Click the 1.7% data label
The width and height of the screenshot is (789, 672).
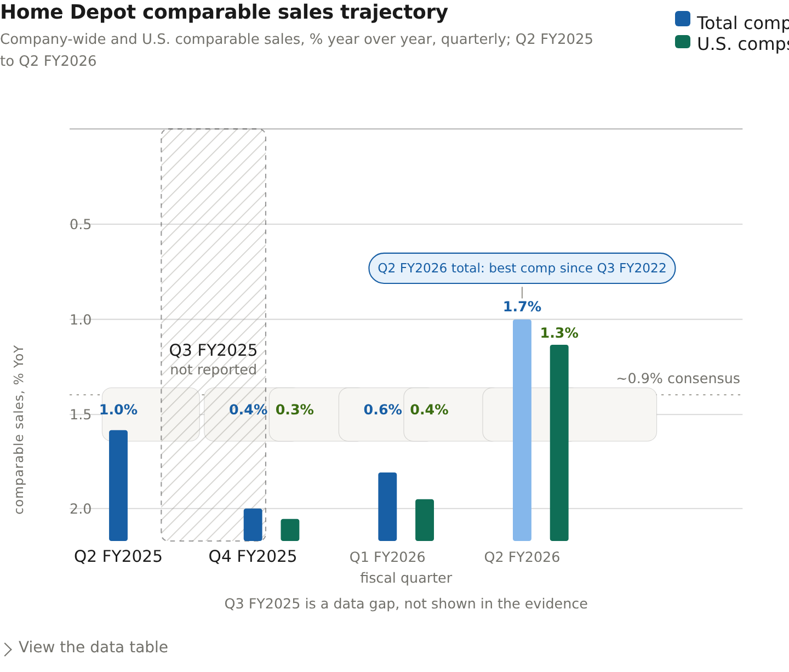tap(522, 307)
